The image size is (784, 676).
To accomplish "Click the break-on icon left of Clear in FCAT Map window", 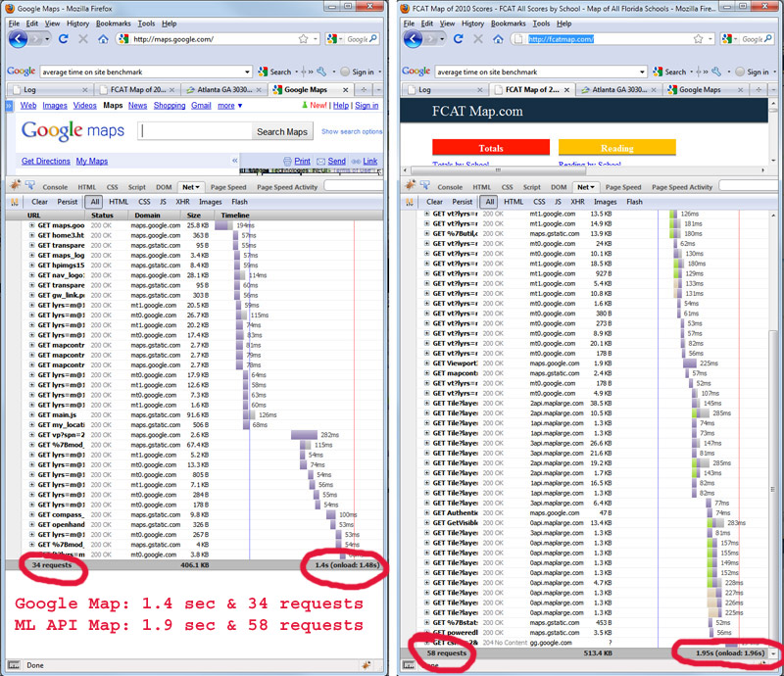I will [x=410, y=202].
